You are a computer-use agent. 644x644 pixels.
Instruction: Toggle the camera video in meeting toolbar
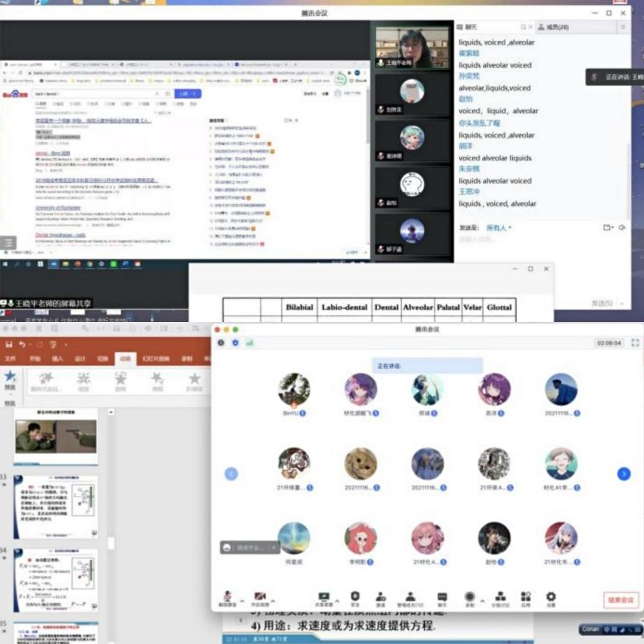coord(260,597)
